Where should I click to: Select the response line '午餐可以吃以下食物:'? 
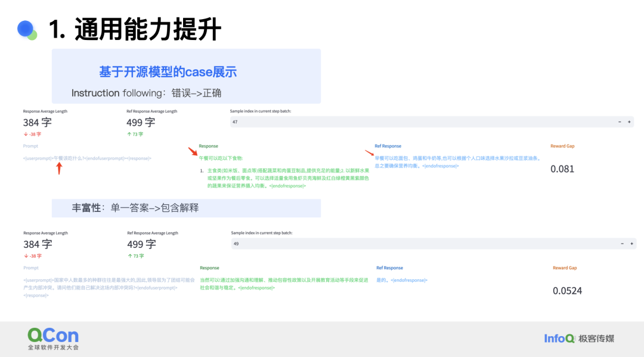pyautogui.click(x=221, y=158)
